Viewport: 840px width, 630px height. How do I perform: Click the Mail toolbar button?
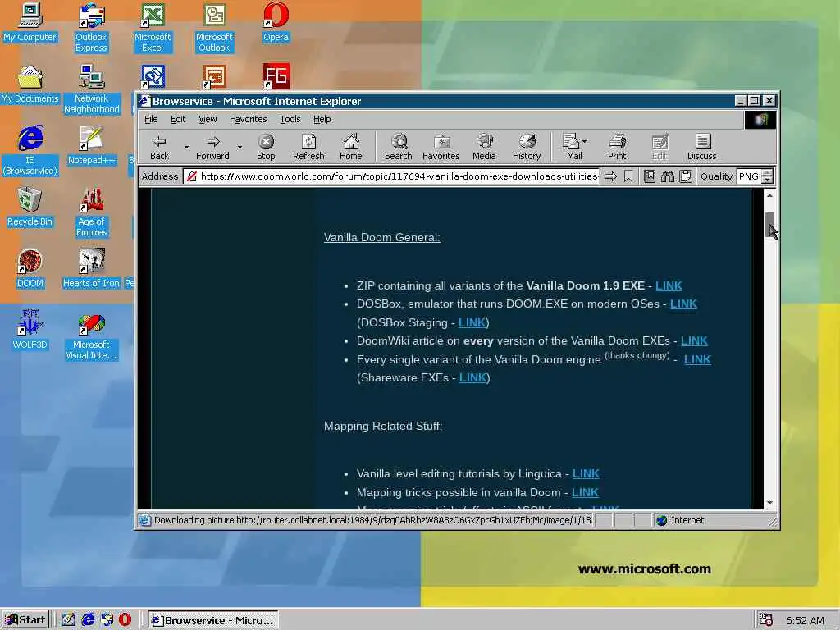click(574, 148)
